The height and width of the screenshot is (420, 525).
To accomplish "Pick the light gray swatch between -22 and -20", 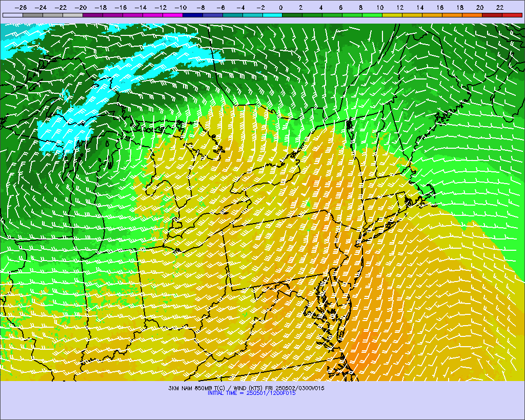I will pos(73,15).
